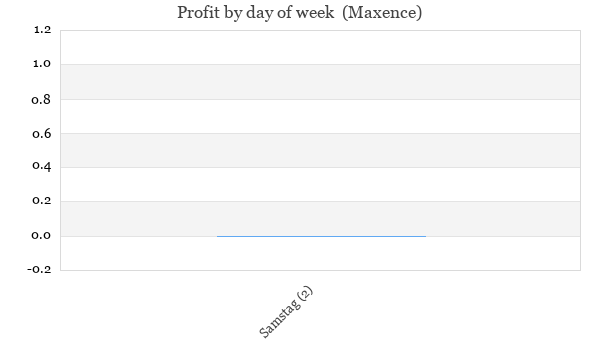
Task: Click the gray band between 0.4 and 0.6
Action: pos(321,150)
